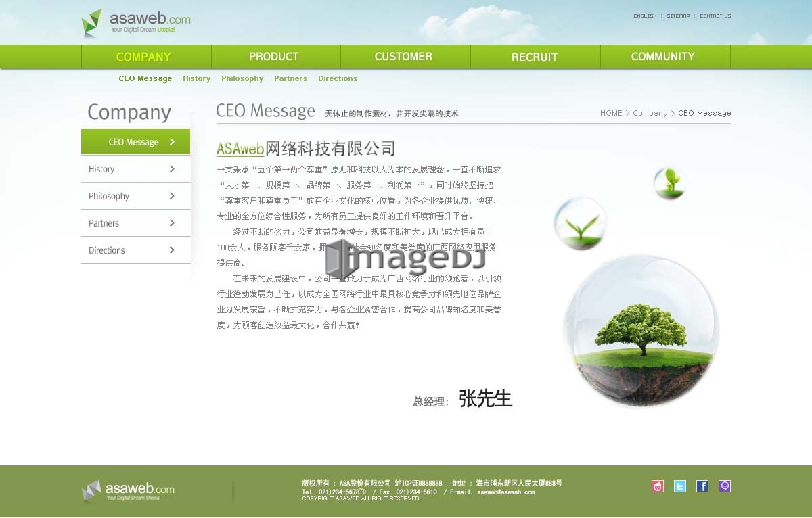
Task: Click the footer asaweb.com logo
Action: [x=128, y=490]
